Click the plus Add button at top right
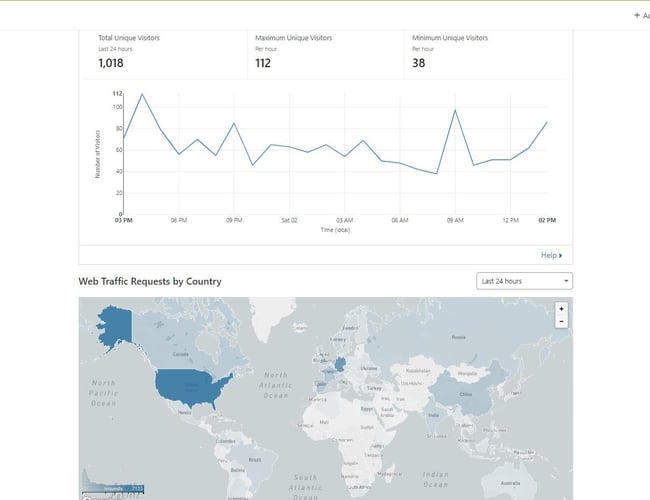 tap(640, 15)
